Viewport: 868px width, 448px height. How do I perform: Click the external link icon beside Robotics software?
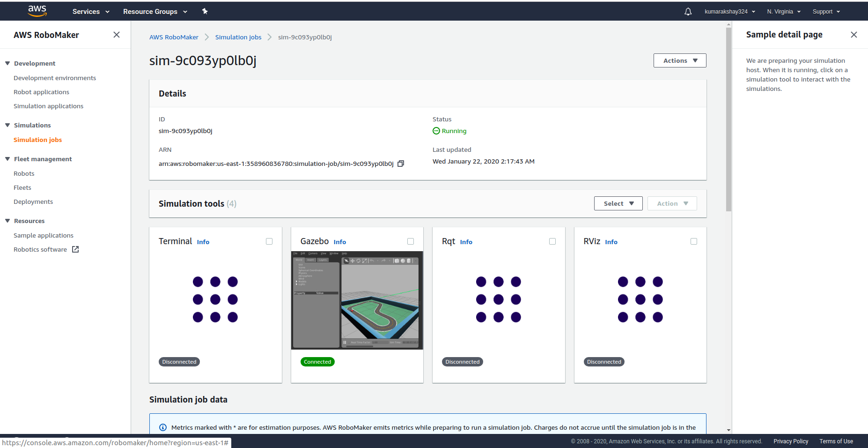click(x=75, y=249)
